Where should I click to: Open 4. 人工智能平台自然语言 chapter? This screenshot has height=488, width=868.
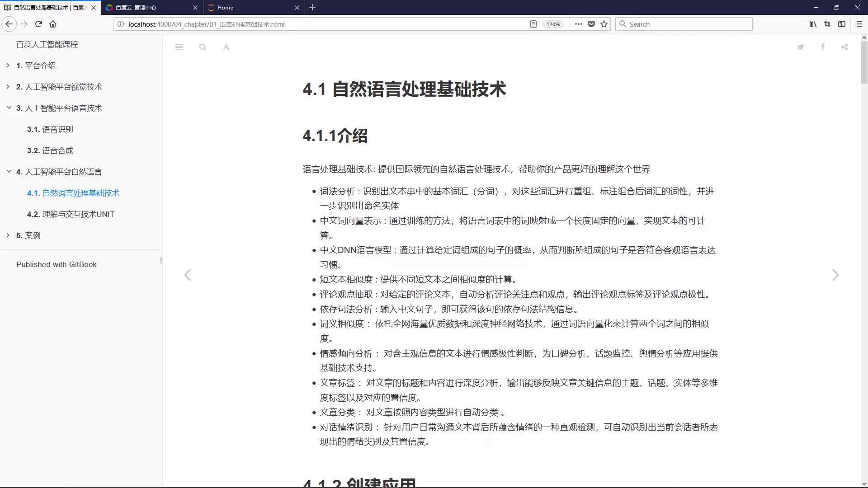(59, 172)
